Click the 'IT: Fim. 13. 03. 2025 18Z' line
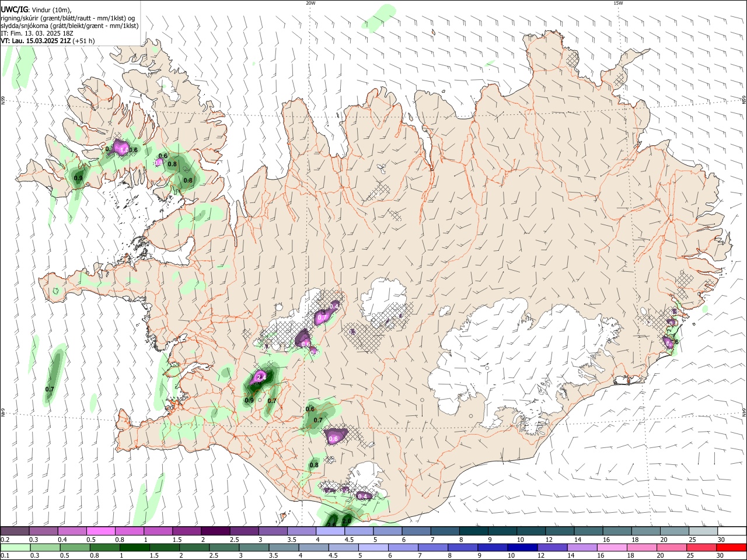The height and width of the screenshot is (560, 747). coord(37,33)
